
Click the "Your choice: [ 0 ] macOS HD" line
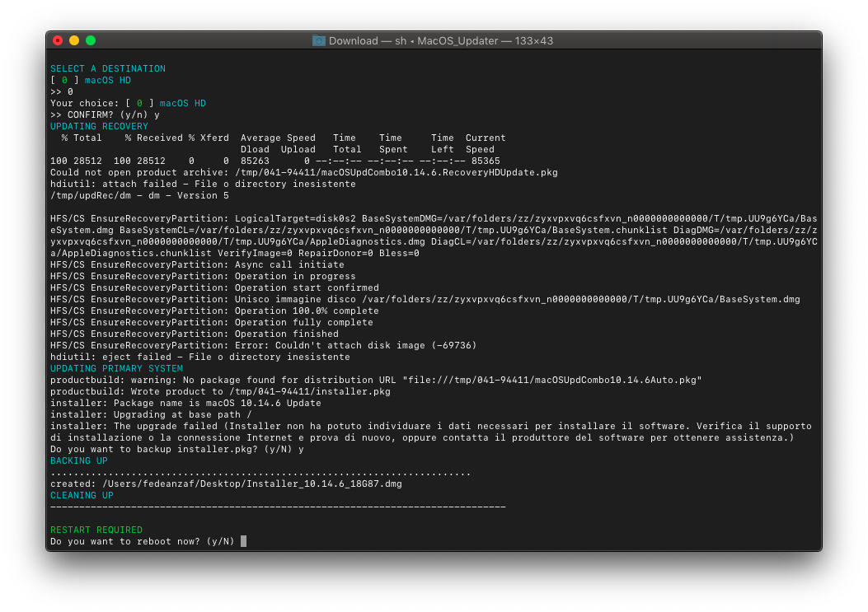pyautogui.click(x=128, y=104)
